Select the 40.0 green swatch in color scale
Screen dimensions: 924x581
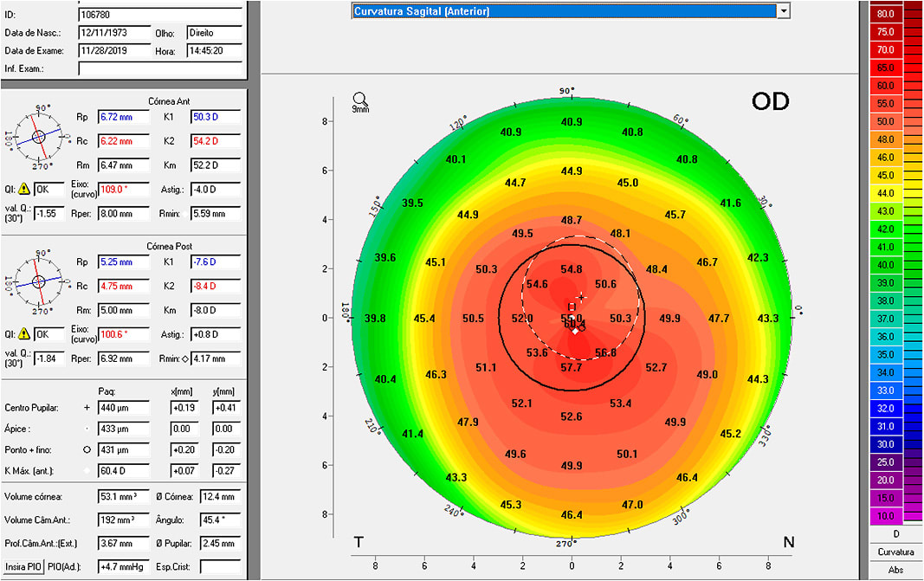[886, 265]
